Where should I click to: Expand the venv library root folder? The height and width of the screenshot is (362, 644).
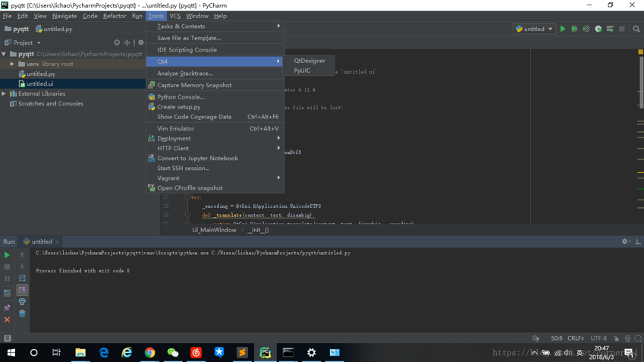click(12, 64)
